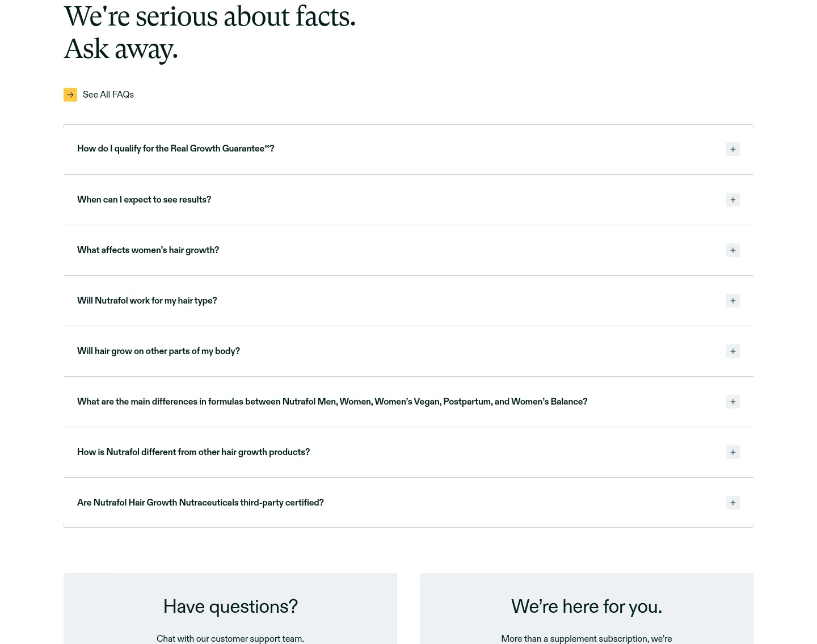Screen dimensions: 817x644
Task: Click 'Chat with our customer support team.' text
Action: 230,638
